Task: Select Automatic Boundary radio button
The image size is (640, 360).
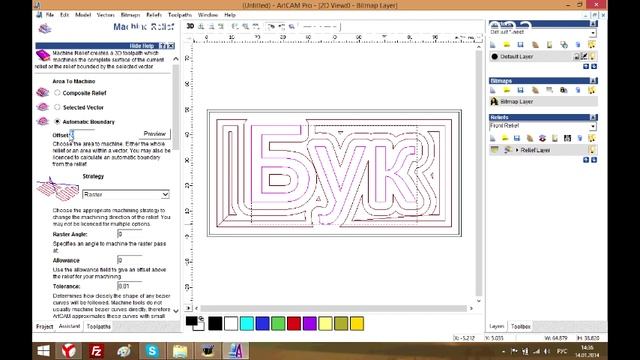Action: click(x=57, y=121)
